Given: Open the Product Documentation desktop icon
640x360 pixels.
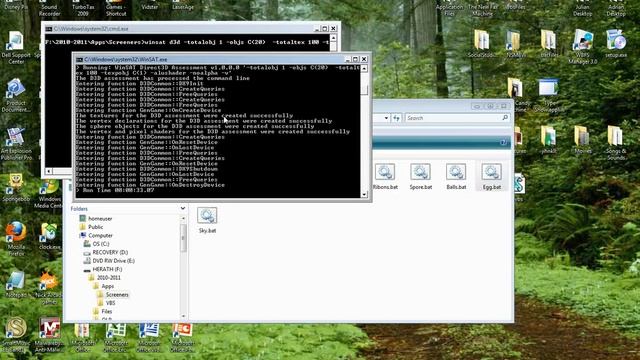Looking at the screenshot, I should pyautogui.click(x=16, y=96).
